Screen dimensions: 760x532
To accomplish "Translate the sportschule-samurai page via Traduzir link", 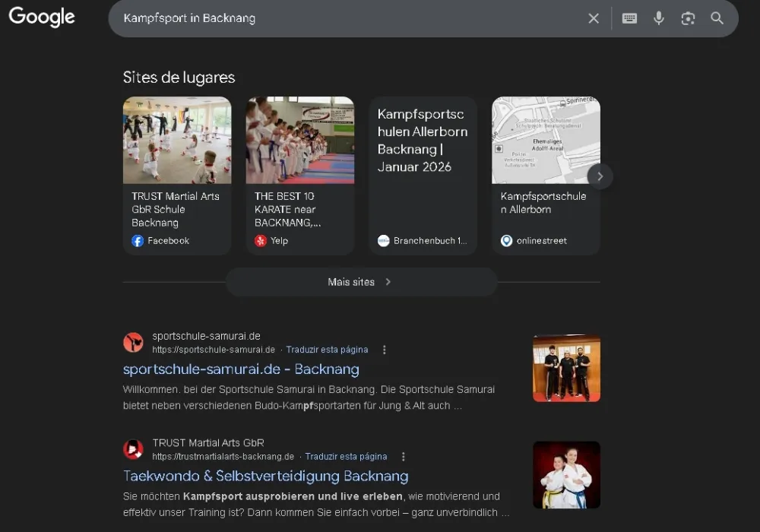I will (327, 350).
